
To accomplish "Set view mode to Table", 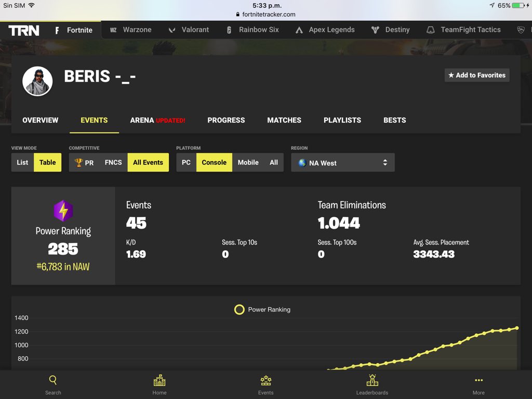I will [x=47, y=163].
